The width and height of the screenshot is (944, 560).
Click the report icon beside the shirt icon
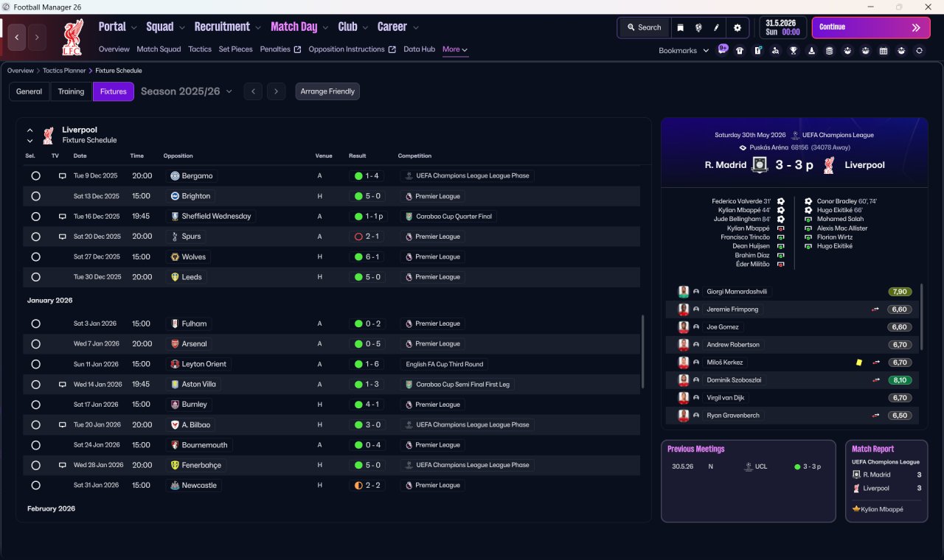click(x=757, y=51)
